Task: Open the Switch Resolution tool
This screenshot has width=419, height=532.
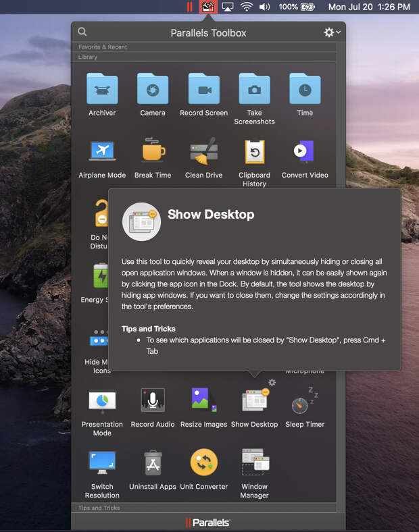Action: point(102,464)
